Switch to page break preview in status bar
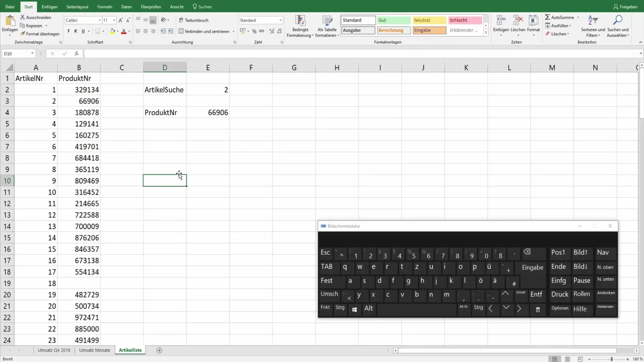Viewport: 644px width, 362px height. click(580, 359)
